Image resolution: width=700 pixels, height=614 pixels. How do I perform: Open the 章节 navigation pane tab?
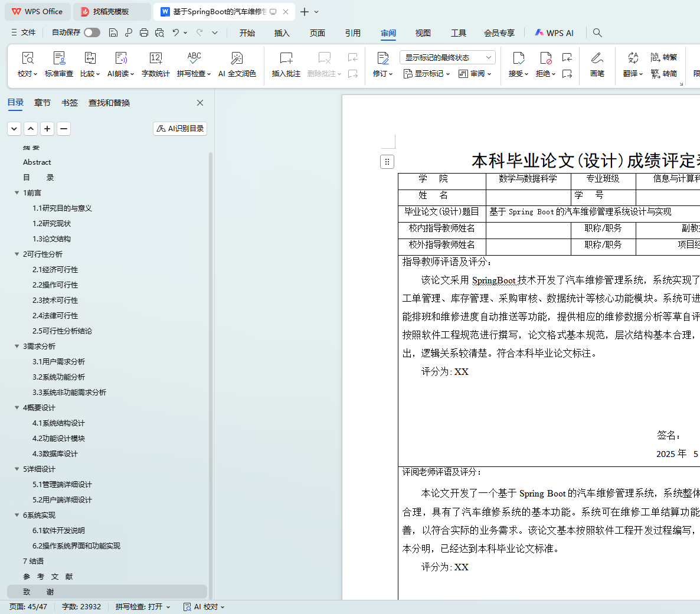(42, 103)
